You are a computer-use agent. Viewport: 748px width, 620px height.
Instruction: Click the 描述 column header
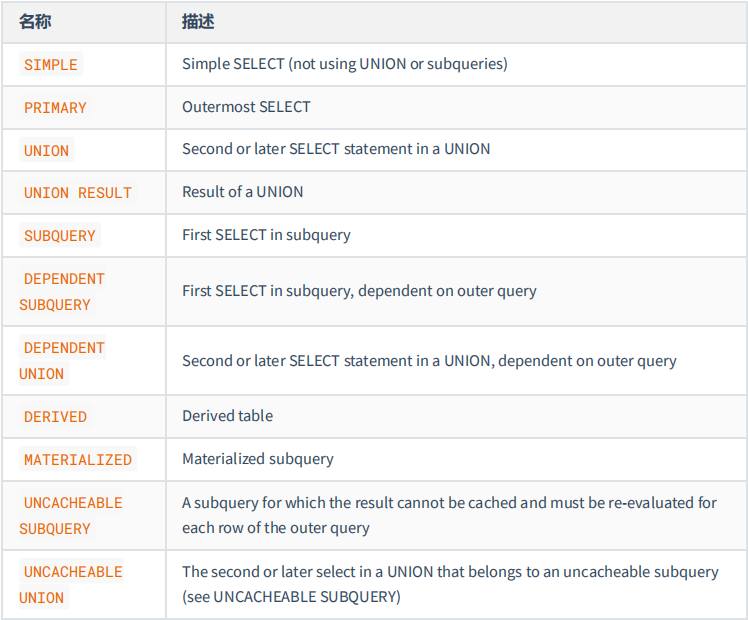point(198,22)
